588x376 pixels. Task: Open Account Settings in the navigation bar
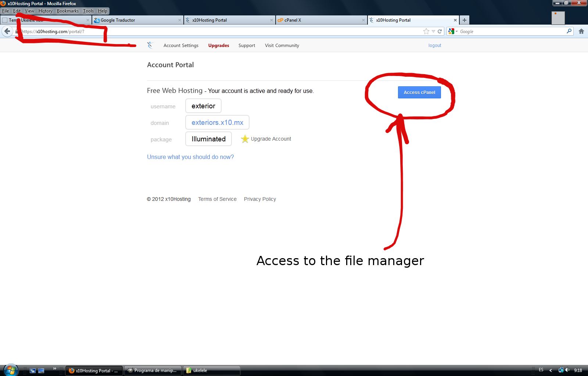click(181, 46)
